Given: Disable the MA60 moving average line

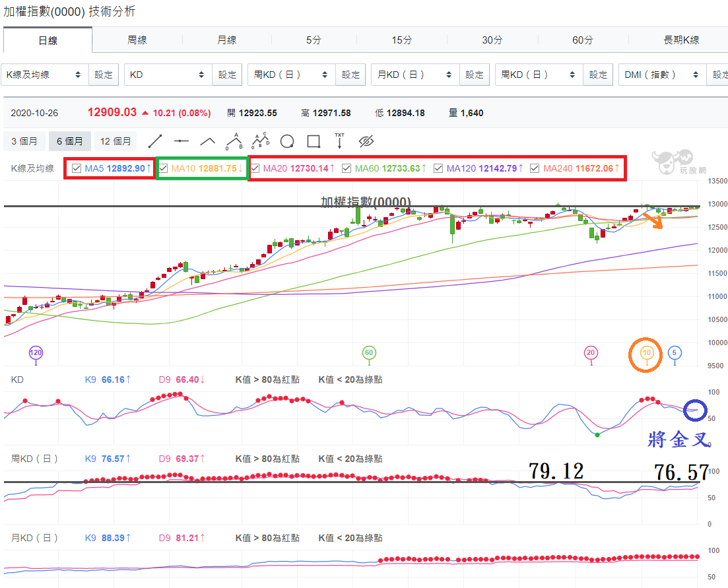Looking at the screenshot, I should pos(347,168).
